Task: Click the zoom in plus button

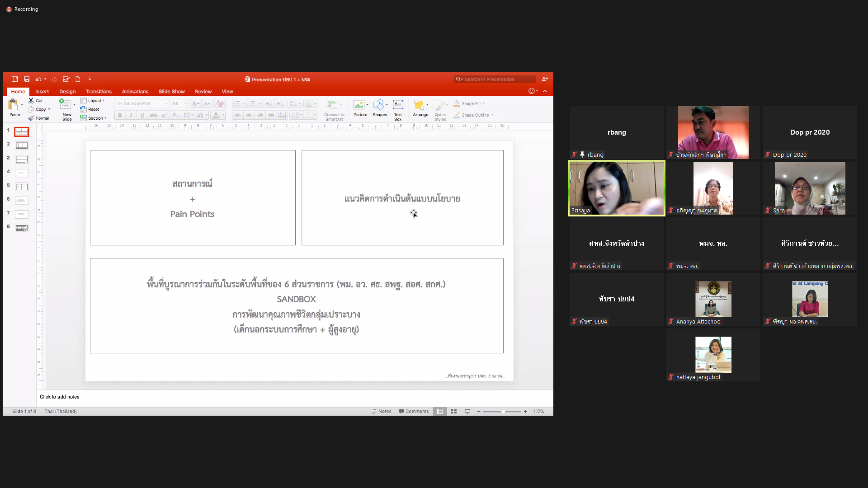Action: pyautogui.click(x=525, y=411)
